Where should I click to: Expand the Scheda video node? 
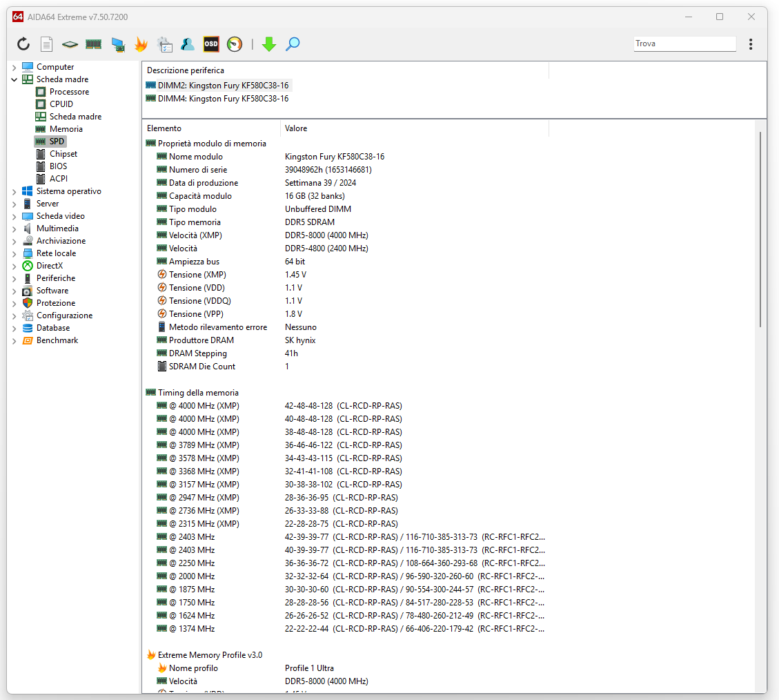(14, 216)
